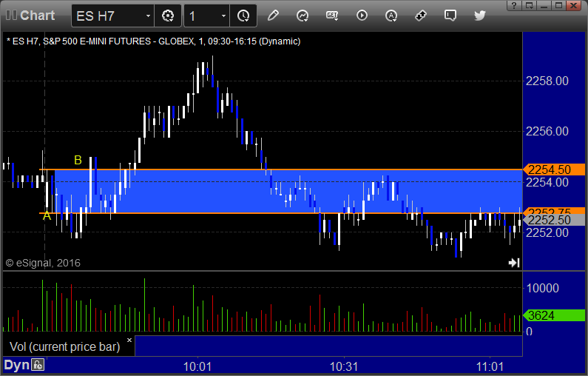Click the green 3624 volume marker
Image resolution: width=588 pixels, height=376 pixels.
click(553, 315)
